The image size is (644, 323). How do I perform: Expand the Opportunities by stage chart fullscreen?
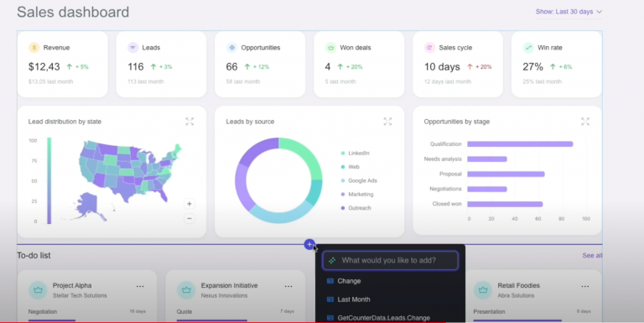pos(585,121)
